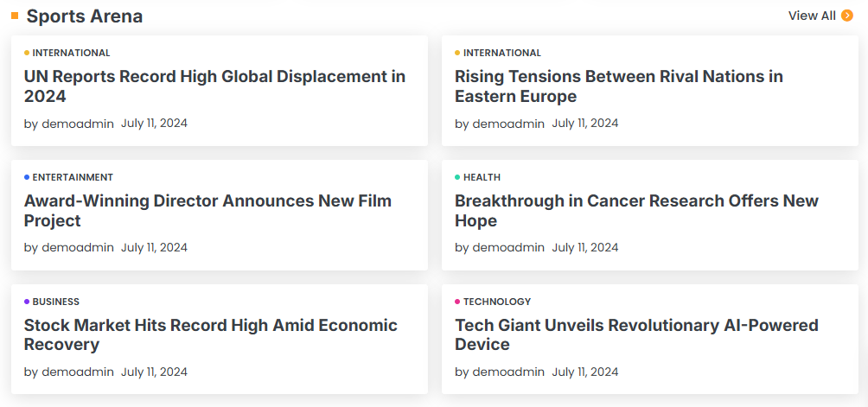Click demoadmin author on Stock Market card
Image resolution: width=868 pixels, height=407 pixels.
(x=78, y=372)
